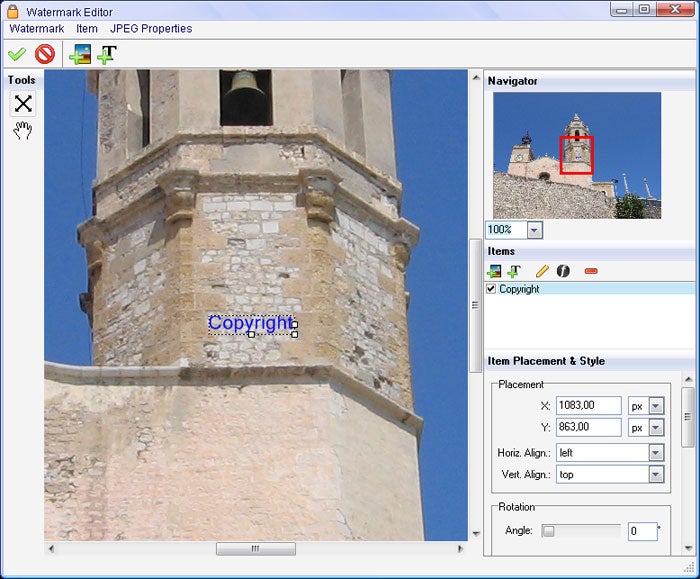Click the red minus icon to remove the item
This screenshot has width=700, height=579.
(590, 271)
